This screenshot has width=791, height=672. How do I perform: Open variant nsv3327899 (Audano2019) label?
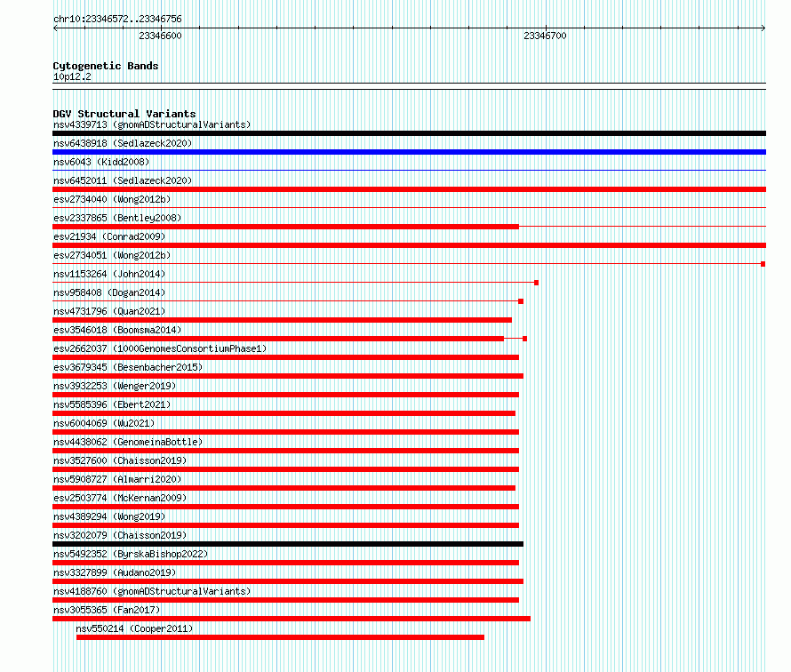coord(115,572)
